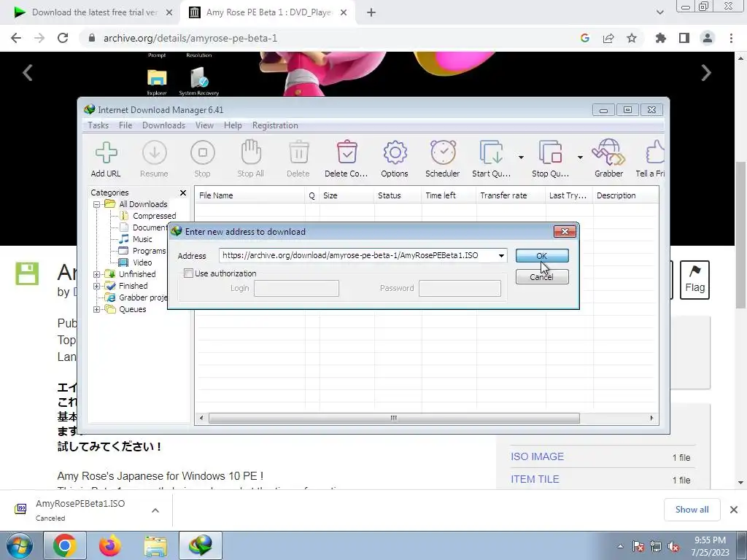Select the Compressed category
Screen dimensions: 747x560
[154, 216]
